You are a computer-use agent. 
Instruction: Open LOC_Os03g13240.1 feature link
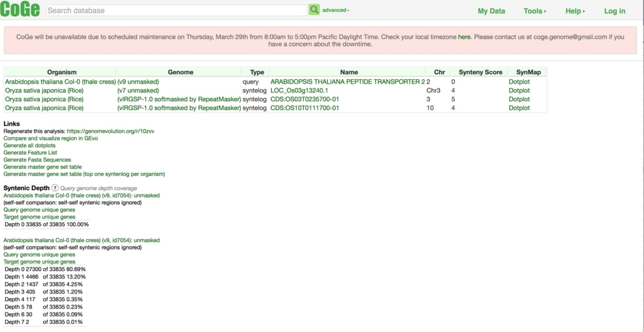[299, 91]
